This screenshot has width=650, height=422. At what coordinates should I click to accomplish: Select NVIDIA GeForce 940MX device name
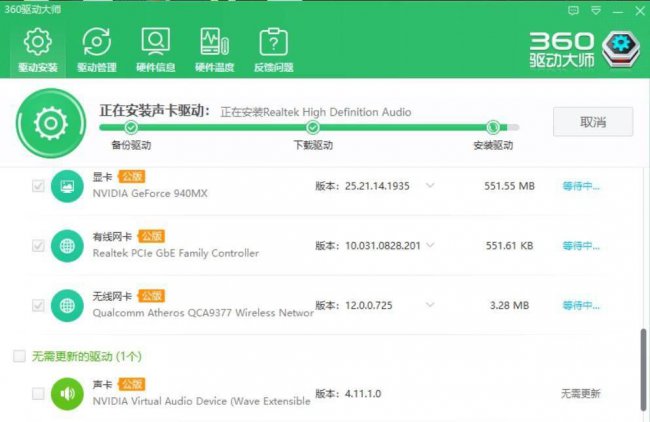coord(150,194)
